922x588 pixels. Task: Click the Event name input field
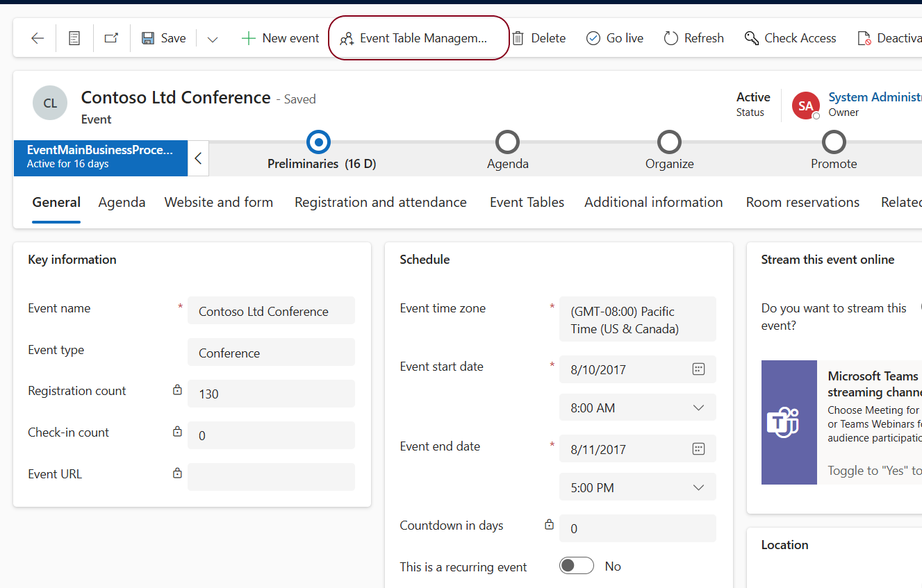(x=271, y=311)
